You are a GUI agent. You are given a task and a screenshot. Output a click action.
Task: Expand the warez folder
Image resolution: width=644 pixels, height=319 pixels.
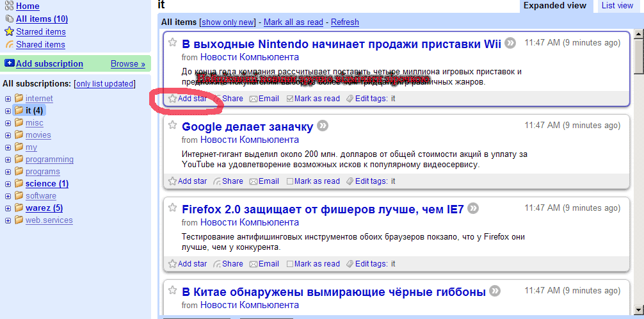point(8,208)
